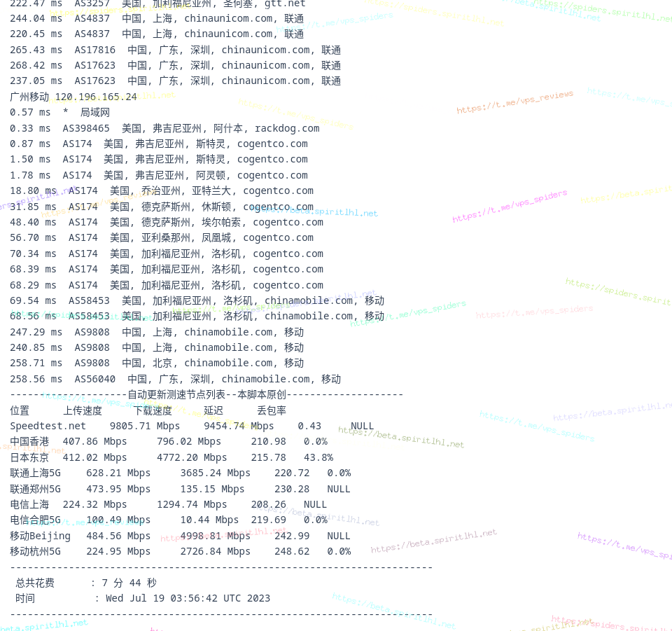Image resolution: width=672 pixels, height=631 pixels.
Task: Click the 48.40 ms 埃尔帕索 hop
Action: pos(167,223)
